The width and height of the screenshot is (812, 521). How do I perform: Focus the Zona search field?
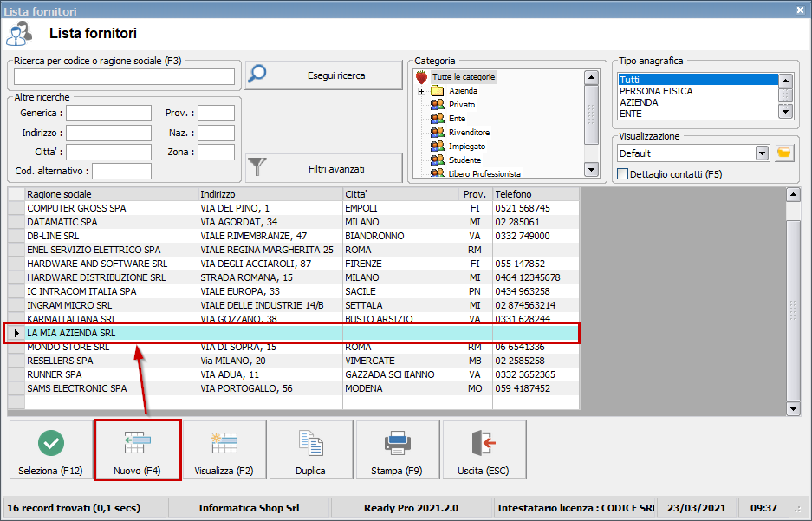point(216,152)
